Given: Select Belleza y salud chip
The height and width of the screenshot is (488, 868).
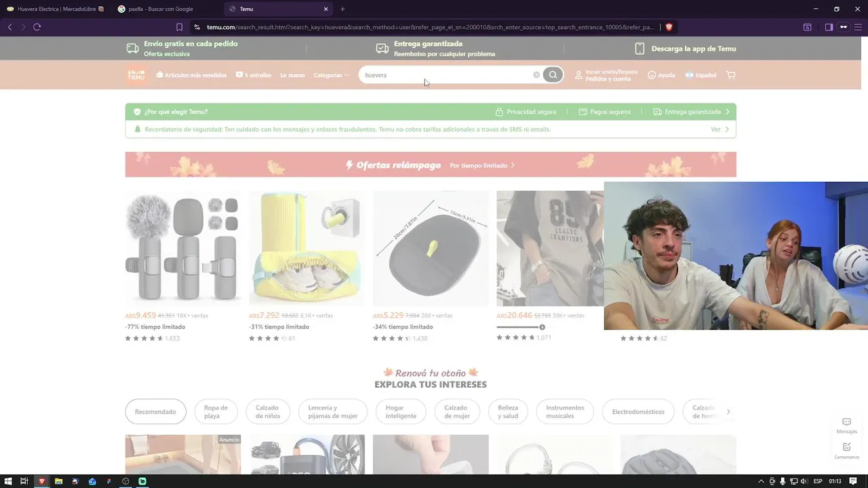Looking at the screenshot, I should [x=508, y=411].
